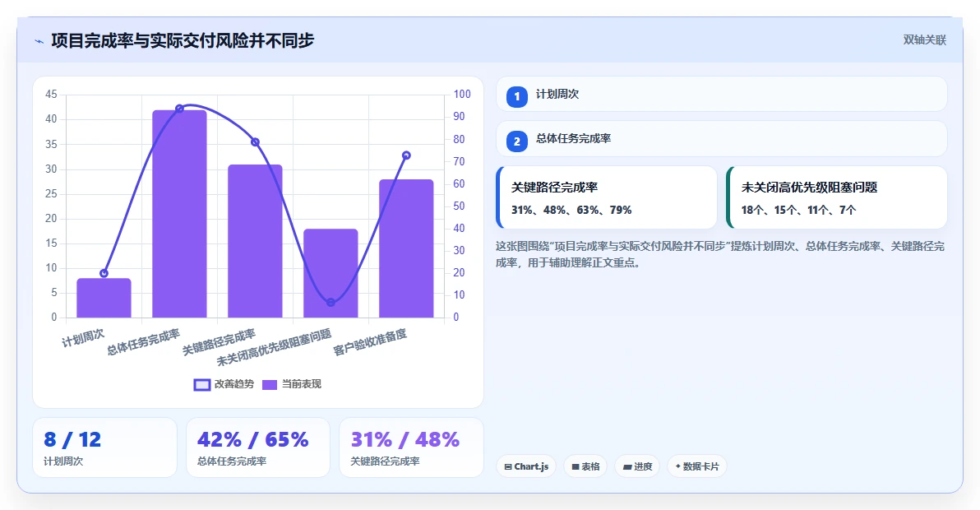The image size is (980, 510).
Task: Select the 总体任务完成率 list row
Action: (x=722, y=139)
